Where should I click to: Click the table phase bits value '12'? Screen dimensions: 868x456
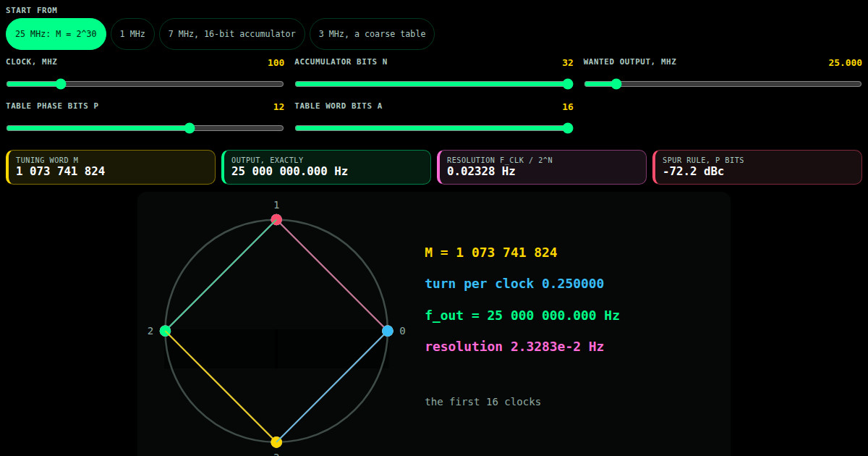278,107
